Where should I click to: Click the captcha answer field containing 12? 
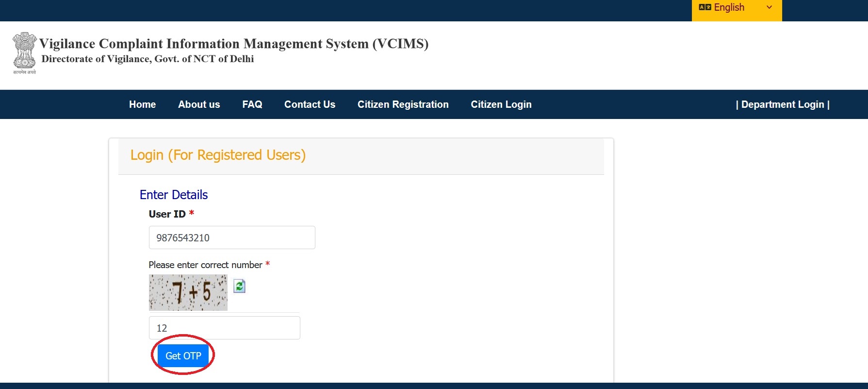pos(224,328)
